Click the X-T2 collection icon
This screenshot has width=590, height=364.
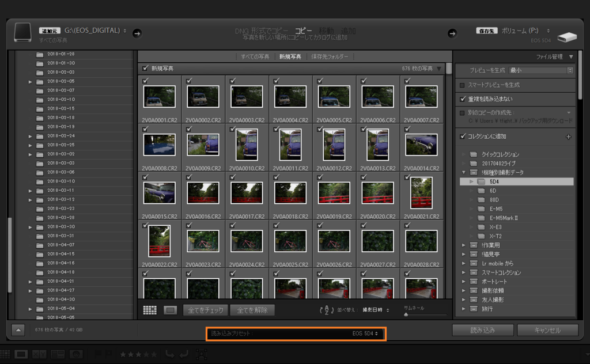[x=481, y=236]
